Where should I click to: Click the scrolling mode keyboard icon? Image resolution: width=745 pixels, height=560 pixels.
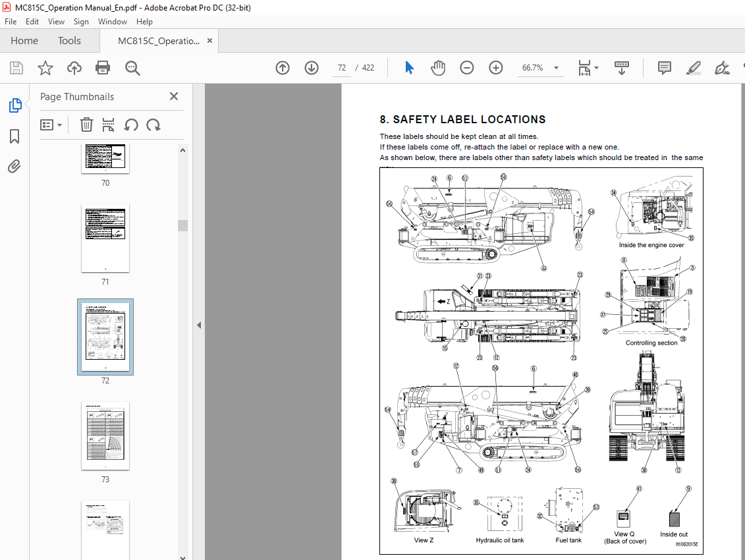point(621,68)
